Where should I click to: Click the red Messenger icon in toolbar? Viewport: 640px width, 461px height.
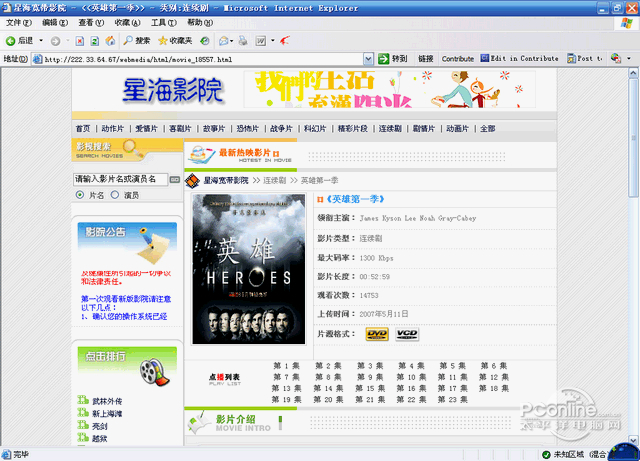(284, 40)
